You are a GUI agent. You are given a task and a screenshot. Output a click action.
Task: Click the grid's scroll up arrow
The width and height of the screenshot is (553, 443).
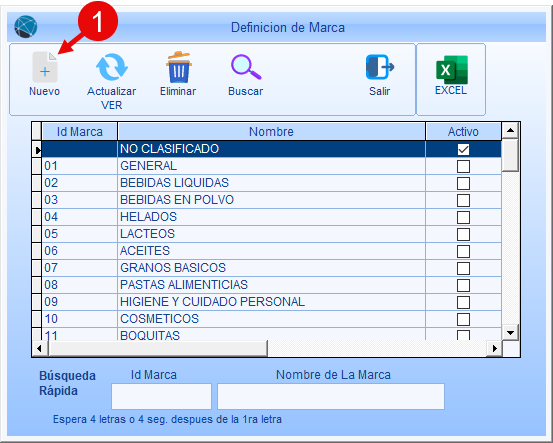(x=510, y=131)
